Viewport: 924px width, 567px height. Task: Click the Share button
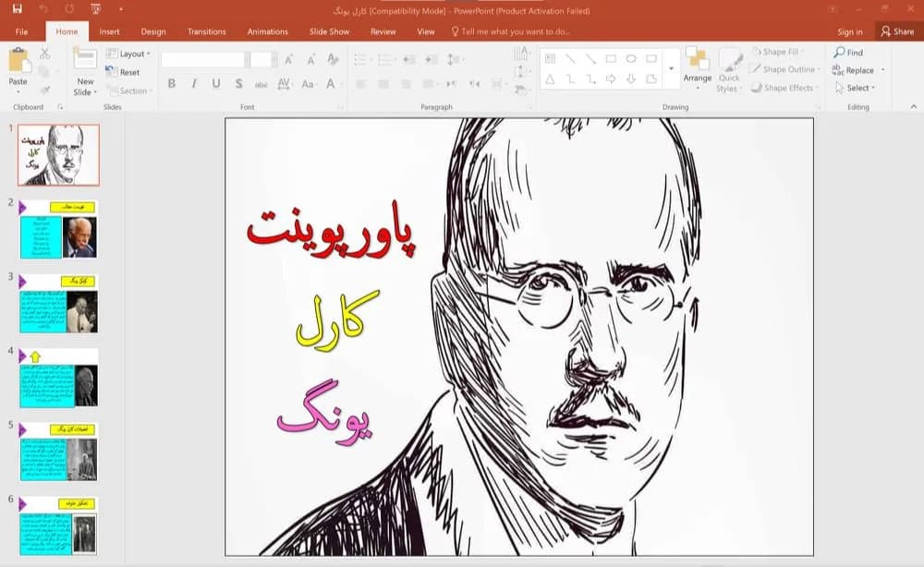(897, 31)
